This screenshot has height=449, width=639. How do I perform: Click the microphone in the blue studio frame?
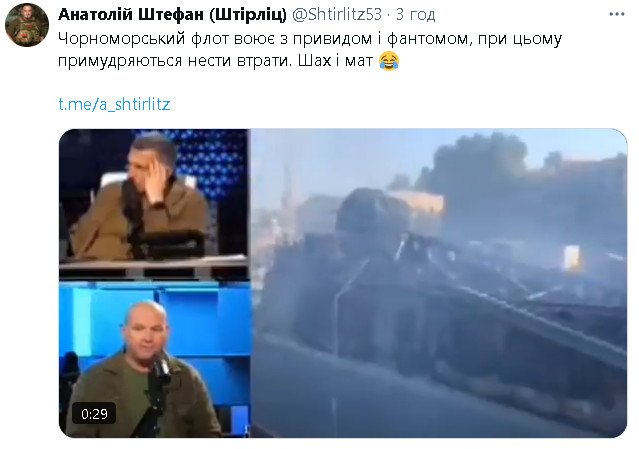click(161, 367)
